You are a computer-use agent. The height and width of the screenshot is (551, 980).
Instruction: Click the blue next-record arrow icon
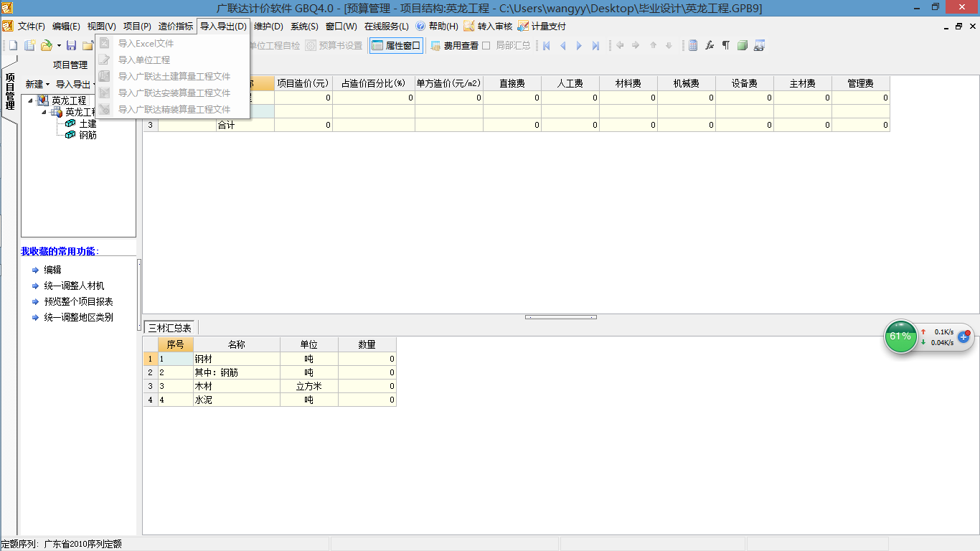pyautogui.click(x=579, y=46)
